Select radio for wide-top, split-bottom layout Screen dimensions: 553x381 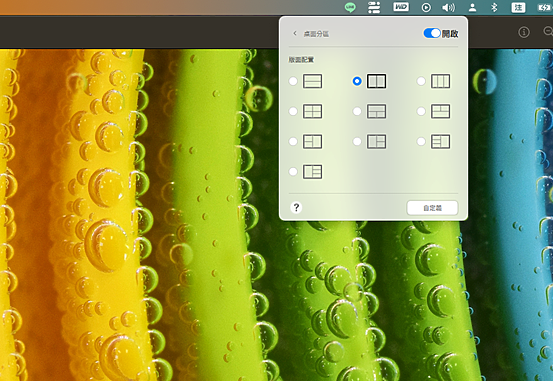357,111
